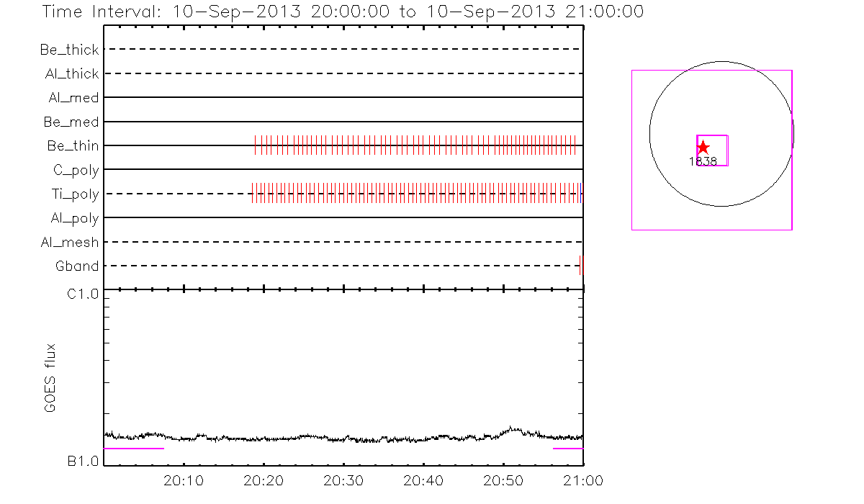Click the magenta bar at the plot's lower right
This screenshot has height=504, width=864.
[x=567, y=449]
